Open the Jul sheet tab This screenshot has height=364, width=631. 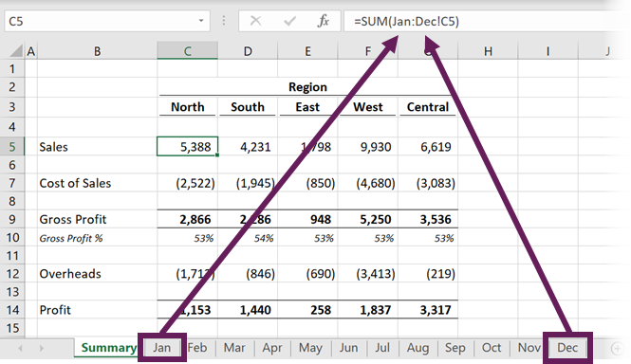point(382,348)
